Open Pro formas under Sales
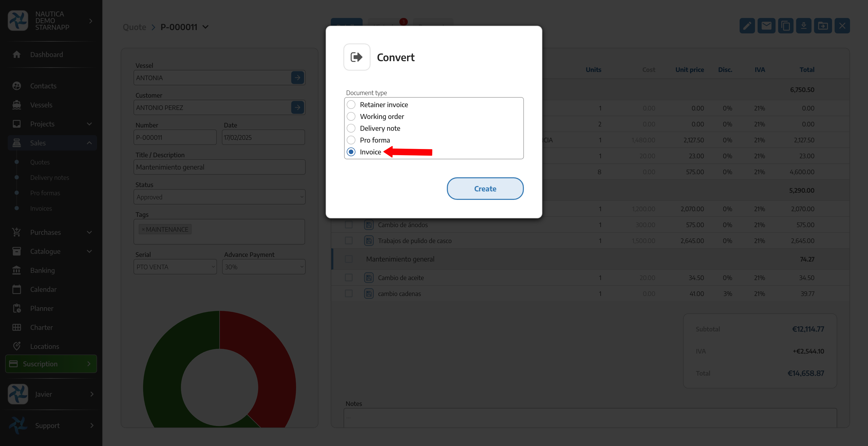The image size is (868, 446). (45, 193)
